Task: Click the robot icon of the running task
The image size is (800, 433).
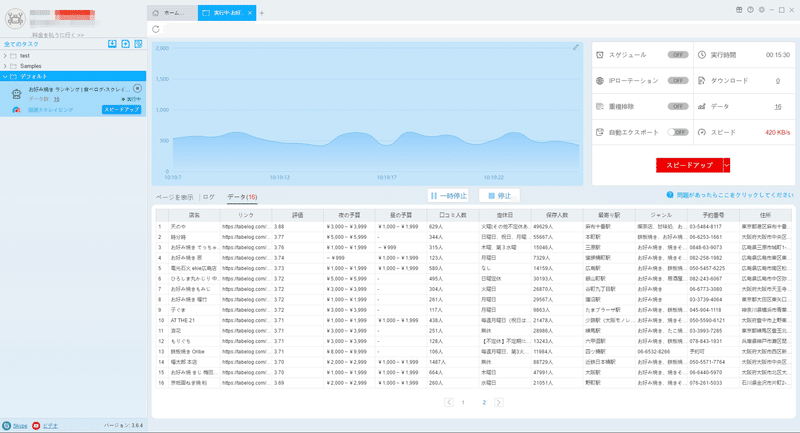Action: click(16, 93)
